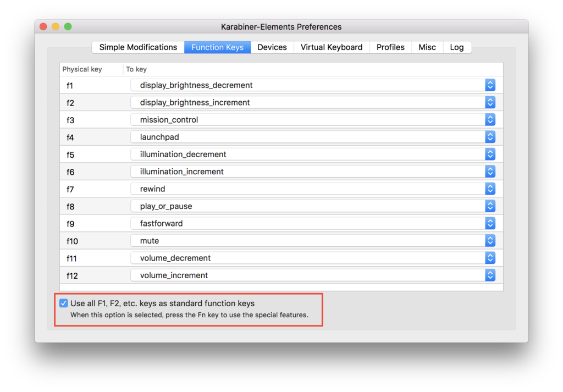The image size is (563, 392).
Task: Select the f12 physical key label
Action: coord(72,275)
